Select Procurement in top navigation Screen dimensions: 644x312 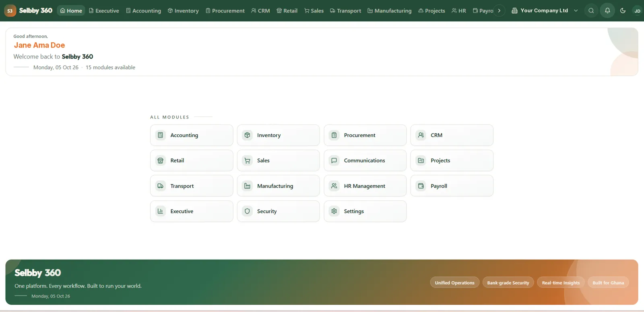pyautogui.click(x=225, y=11)
